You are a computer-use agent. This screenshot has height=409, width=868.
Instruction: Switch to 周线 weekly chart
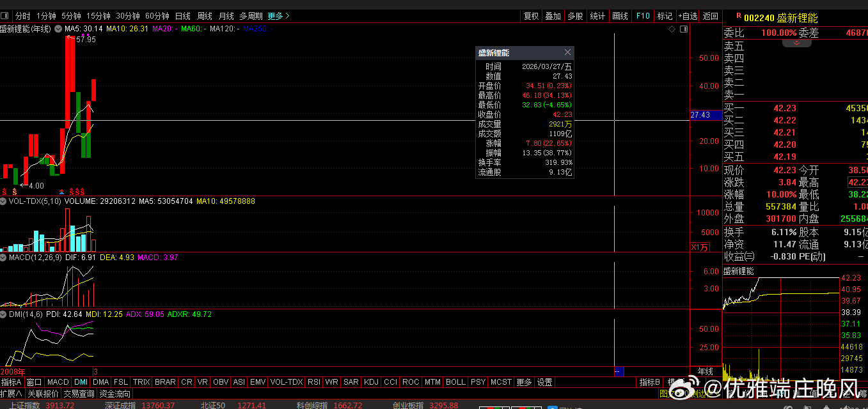(x=204, y=16)
